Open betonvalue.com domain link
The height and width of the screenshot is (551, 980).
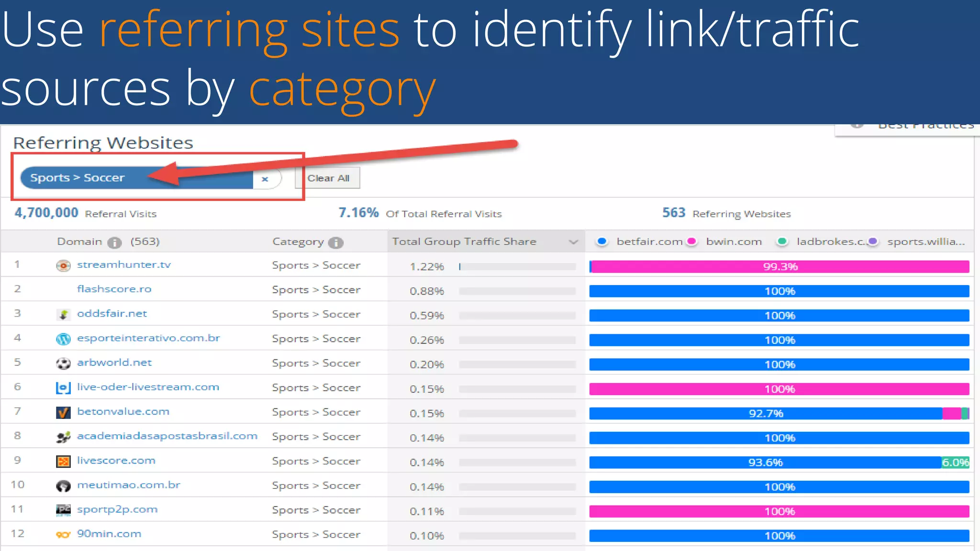tap(123, 411)
